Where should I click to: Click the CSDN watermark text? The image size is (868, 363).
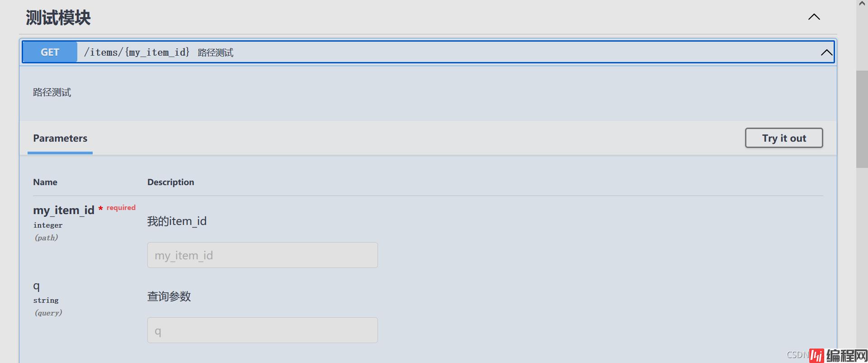click(x=797, y=355)
